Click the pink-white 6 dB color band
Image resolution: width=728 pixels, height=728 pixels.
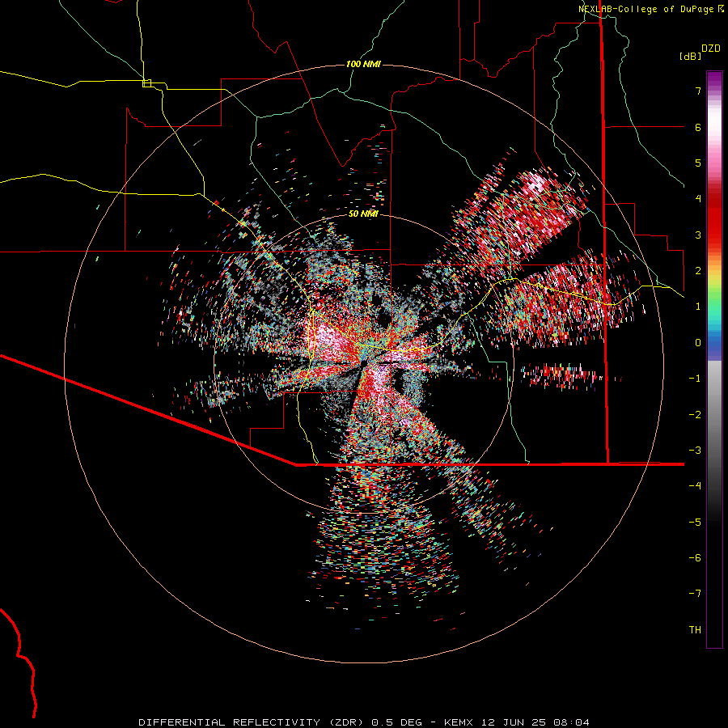(x=714, y=127)
